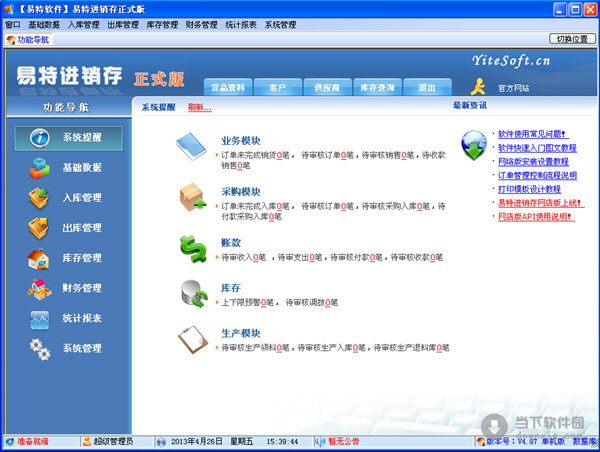Open the 基础数据 menu in menu bar

click(44, 25)
